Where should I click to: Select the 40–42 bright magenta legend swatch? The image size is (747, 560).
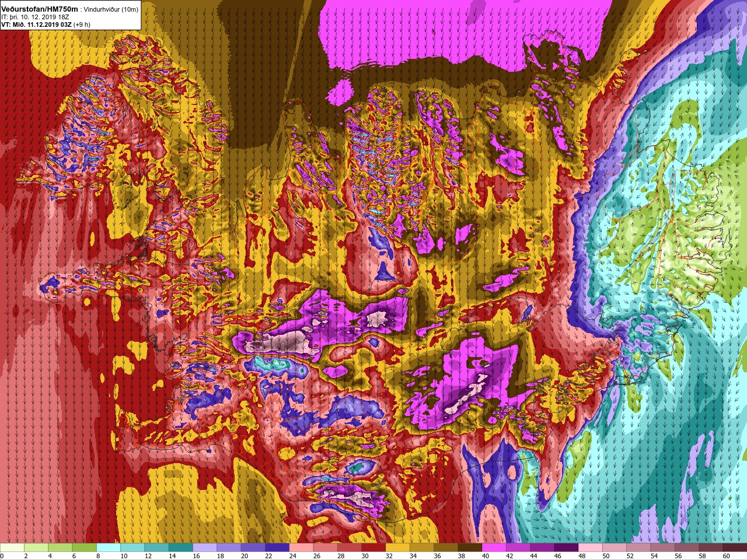tap(494, 548)
